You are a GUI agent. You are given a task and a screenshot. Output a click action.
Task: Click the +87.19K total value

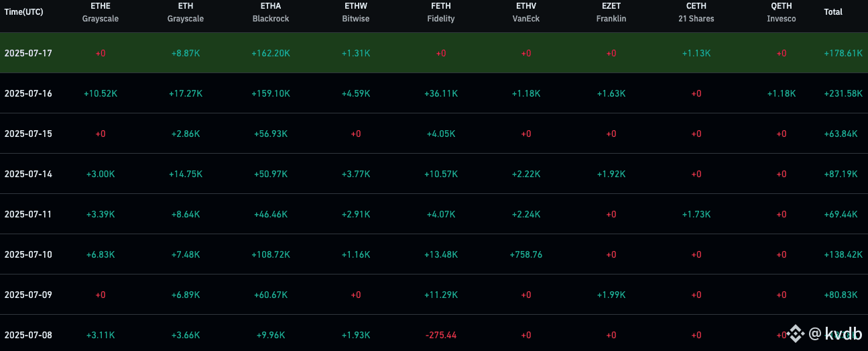point(841,174)
